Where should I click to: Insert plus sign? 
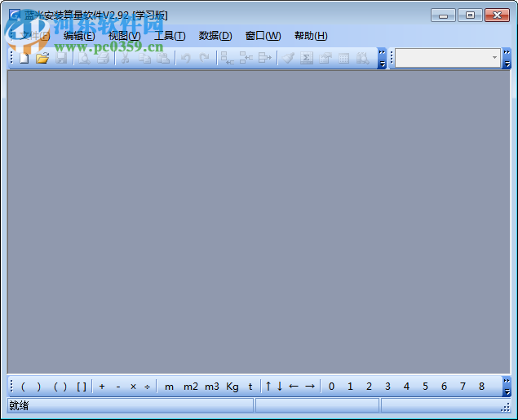102,387
